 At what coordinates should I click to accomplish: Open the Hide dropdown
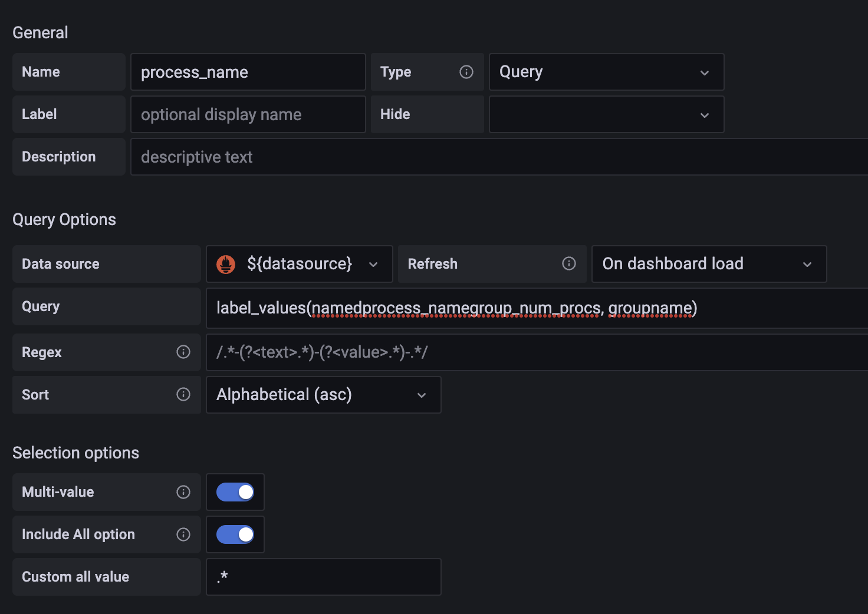[x=606, y=114]
